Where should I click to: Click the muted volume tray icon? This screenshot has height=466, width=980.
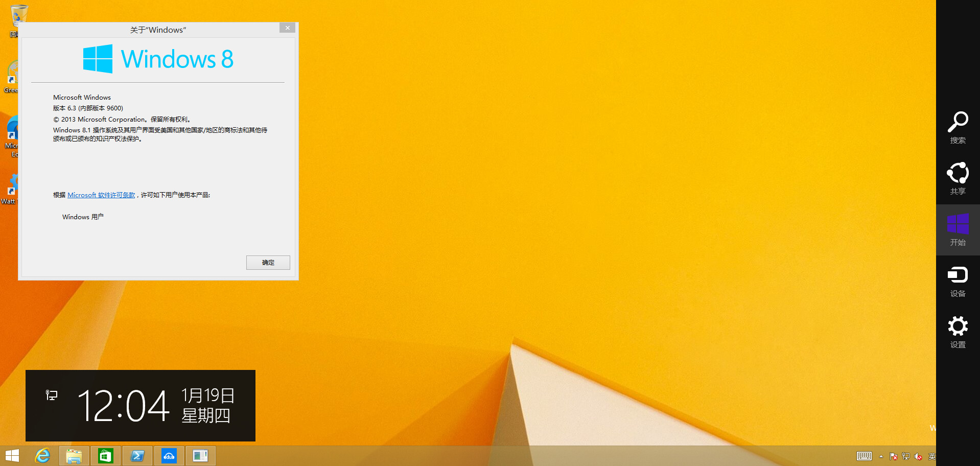pyautogui.click(x=918, y=456)
